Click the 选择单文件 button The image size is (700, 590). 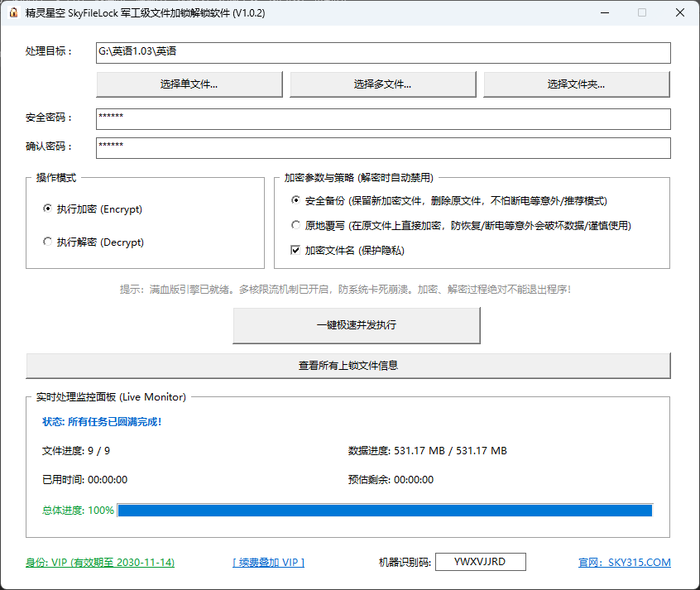189,84
